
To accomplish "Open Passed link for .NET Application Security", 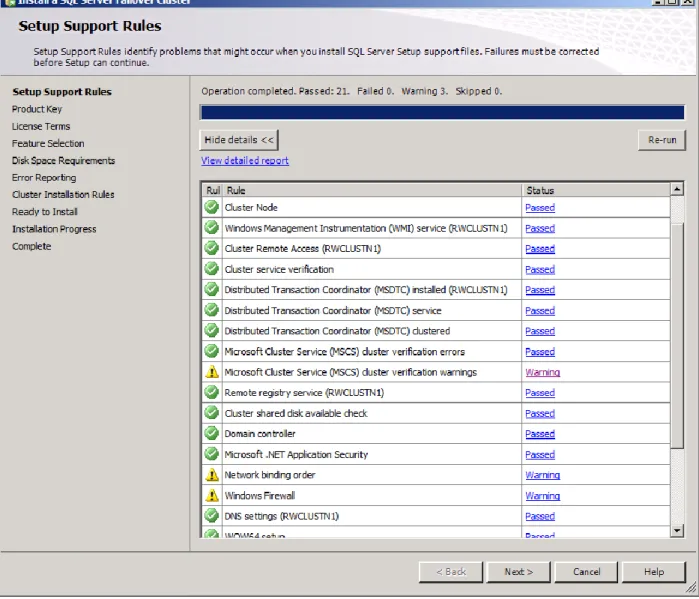I will pyautogui.click(x=540, y=455).
